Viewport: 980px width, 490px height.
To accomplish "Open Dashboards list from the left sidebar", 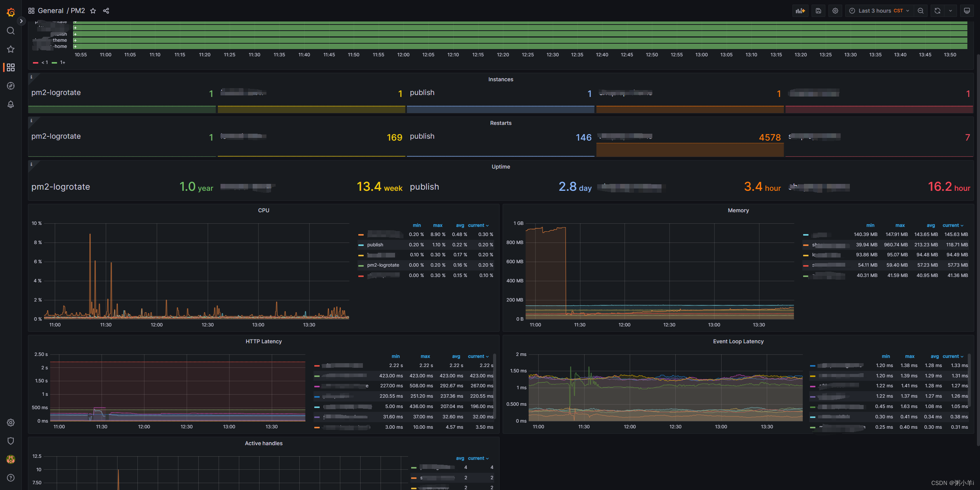I will [10, 67].
